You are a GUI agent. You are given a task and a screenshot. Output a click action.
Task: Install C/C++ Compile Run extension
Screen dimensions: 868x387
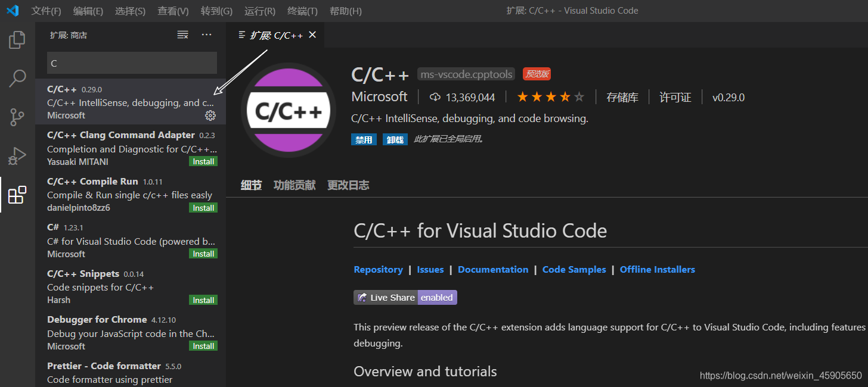(x=203, y=208)
